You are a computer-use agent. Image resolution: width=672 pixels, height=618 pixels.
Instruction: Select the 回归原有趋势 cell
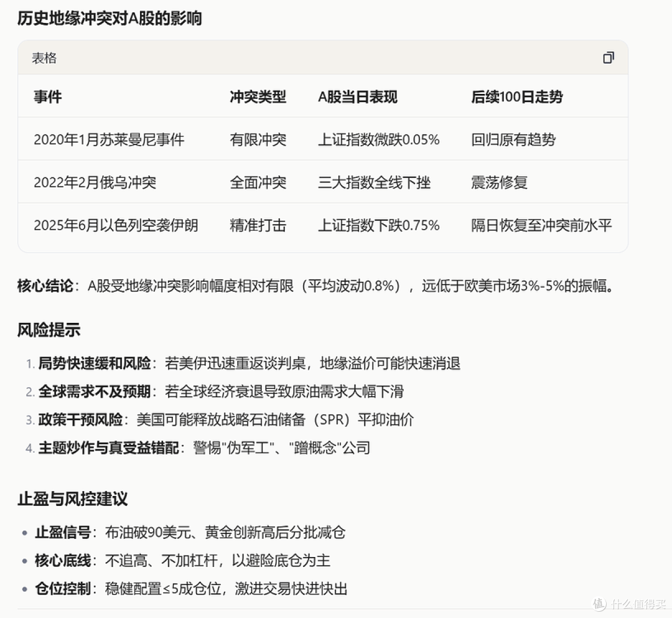[513, 139]
